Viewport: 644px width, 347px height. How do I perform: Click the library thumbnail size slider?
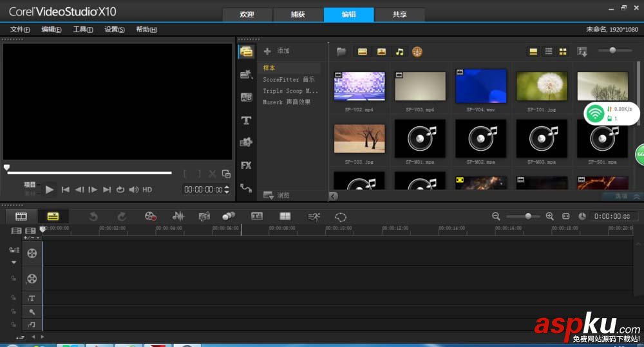point(612,51)
